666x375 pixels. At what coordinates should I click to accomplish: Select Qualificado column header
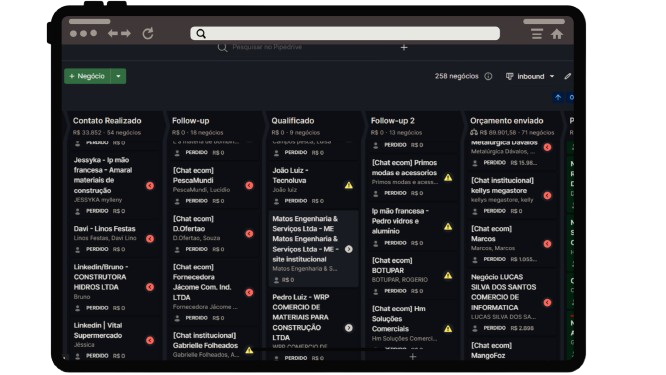point(293,121)
